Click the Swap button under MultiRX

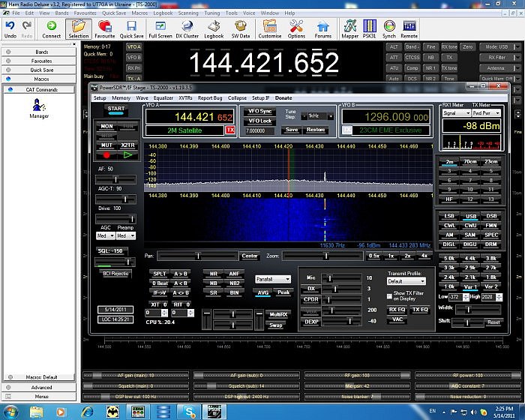275,325
